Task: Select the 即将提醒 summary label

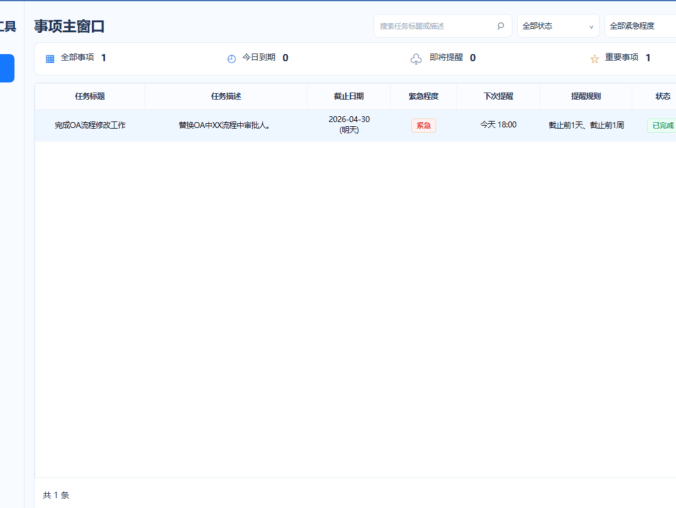Action: click(x=446, y=57)
